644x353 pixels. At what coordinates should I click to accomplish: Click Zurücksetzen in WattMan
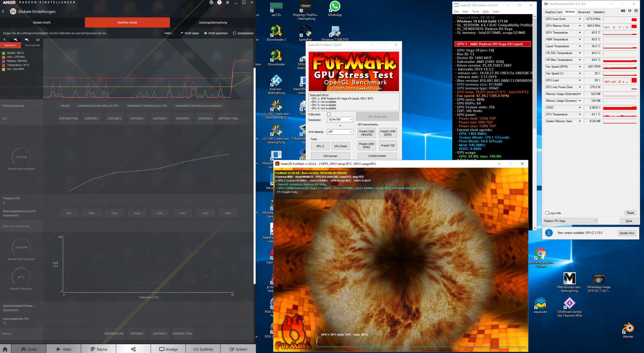point(243,33)
